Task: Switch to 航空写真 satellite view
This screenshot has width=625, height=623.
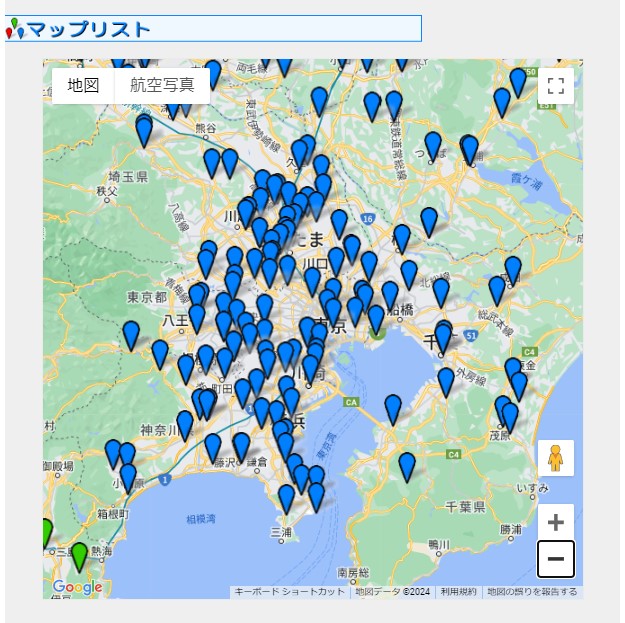Action: point(162,86)
